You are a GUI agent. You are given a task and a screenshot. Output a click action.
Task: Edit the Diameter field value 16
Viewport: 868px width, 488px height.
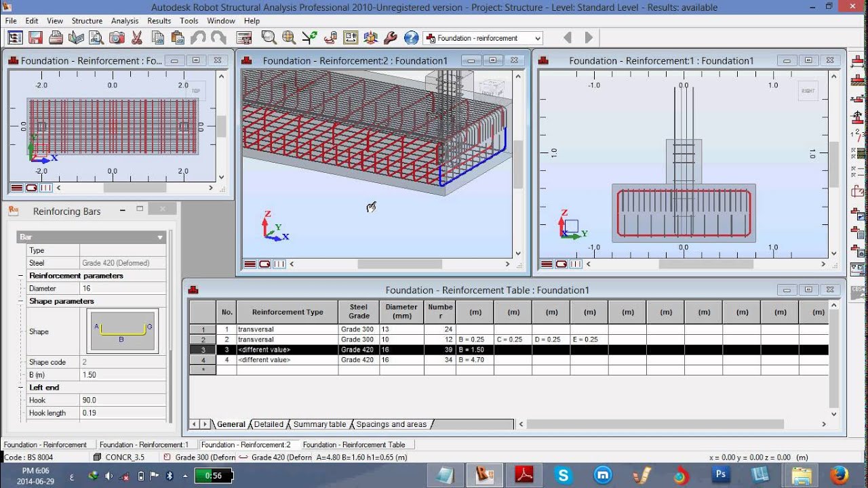coord(123,289)
